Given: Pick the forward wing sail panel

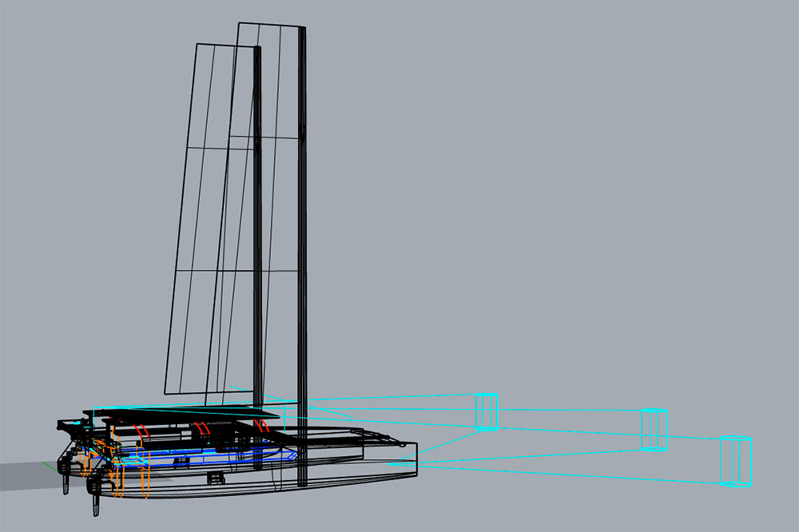Looking at the screenshot, I should [268, 200].
